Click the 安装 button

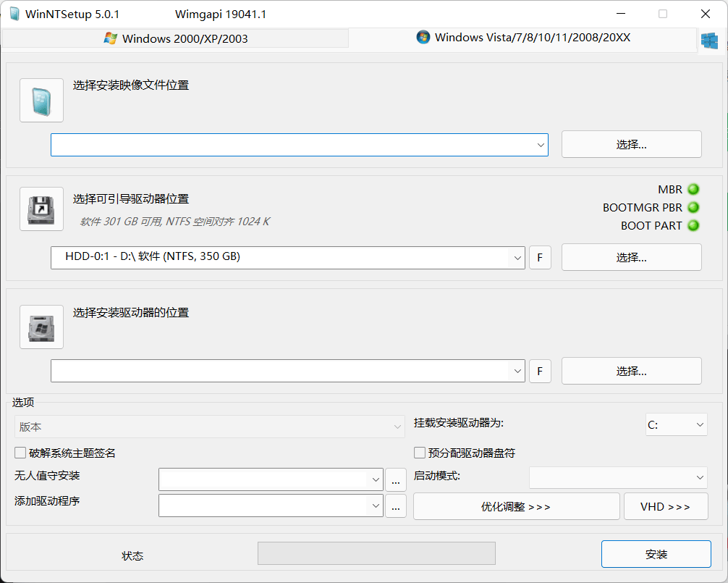(656, 555)
